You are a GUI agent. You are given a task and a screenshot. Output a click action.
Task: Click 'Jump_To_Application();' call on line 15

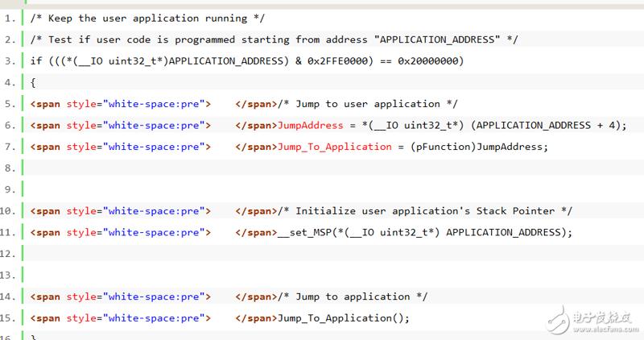pyautogui.click(x=344, y=317)
